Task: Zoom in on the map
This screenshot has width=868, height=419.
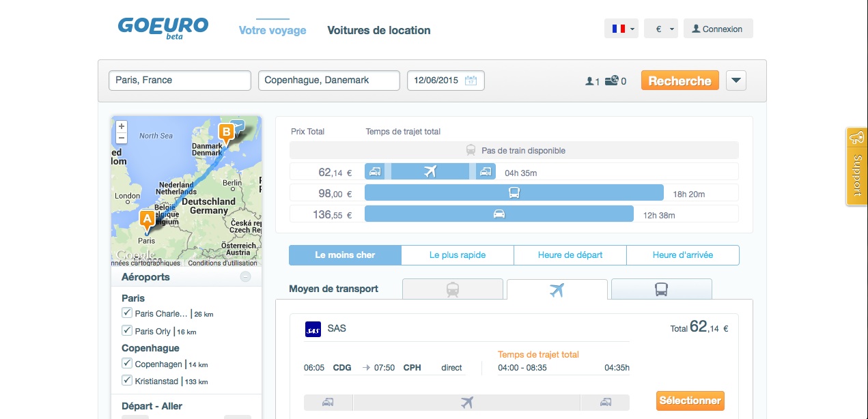Action: 122,126
